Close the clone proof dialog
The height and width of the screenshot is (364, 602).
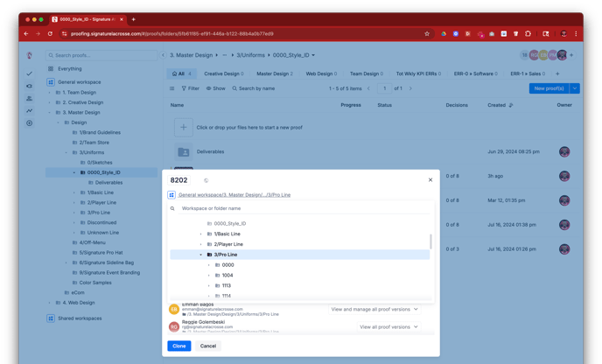click(430, 180)
